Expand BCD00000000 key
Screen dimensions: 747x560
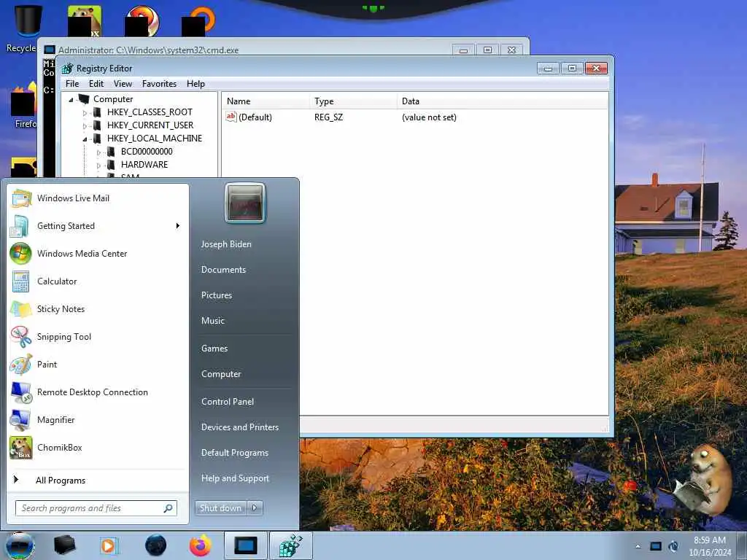point(98,152)
